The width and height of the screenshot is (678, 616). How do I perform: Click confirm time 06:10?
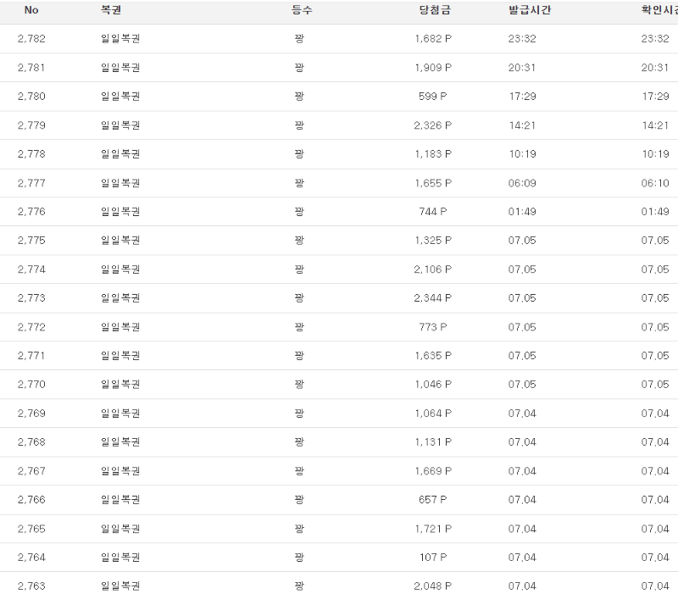click(655, 183)
